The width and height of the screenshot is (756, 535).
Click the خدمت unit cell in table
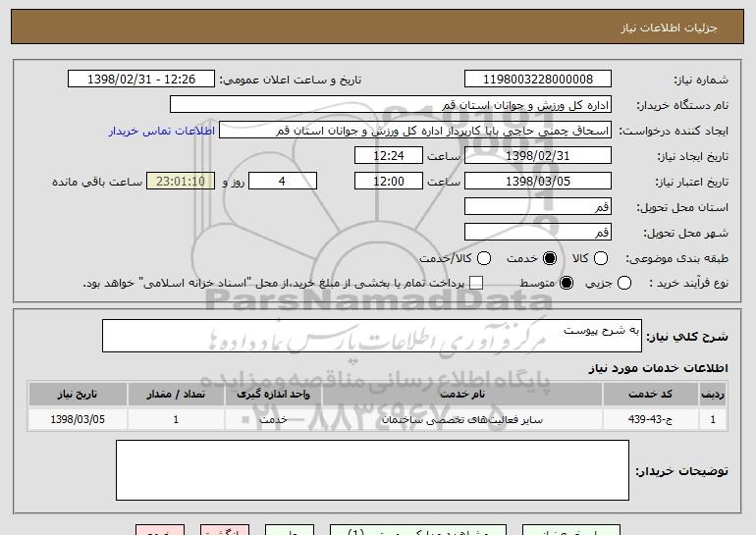click(x=273, y=419)
